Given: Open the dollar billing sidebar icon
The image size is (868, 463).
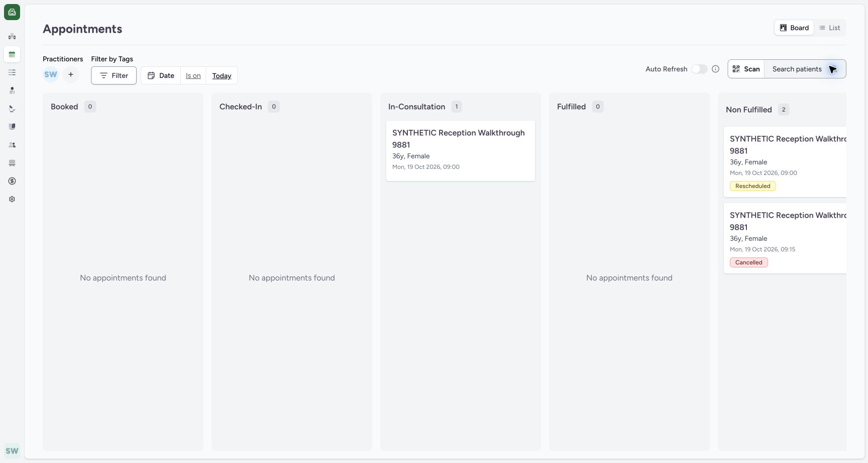Looking at the screenshot, I should coord(12,181).
